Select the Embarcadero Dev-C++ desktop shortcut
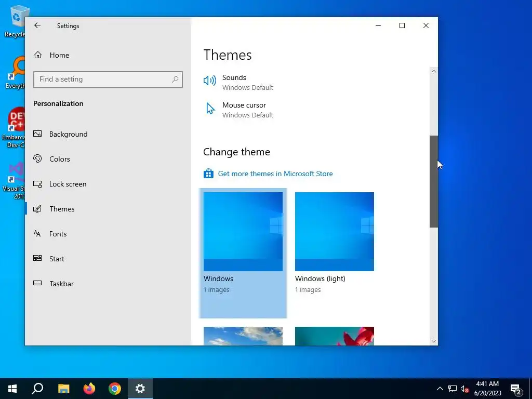The height and width of the screenshot is (399, 532). tap(14, 128)
